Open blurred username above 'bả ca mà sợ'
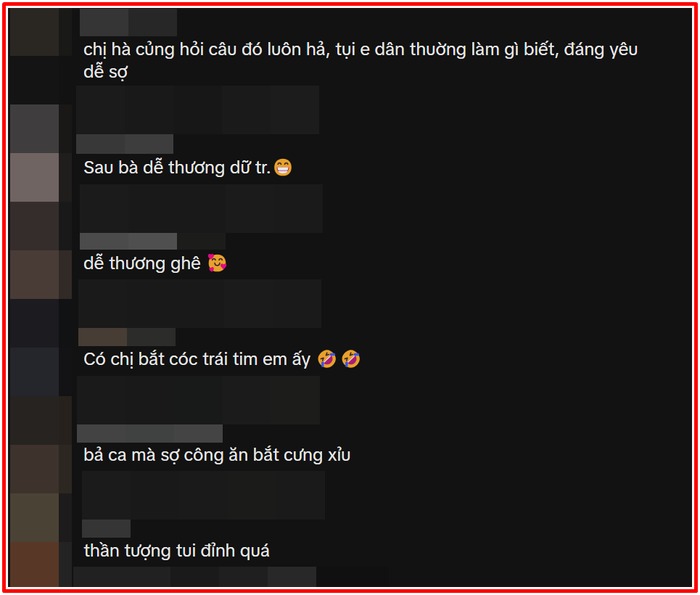The height and width of the screenshot is (595, 700). 150,433
